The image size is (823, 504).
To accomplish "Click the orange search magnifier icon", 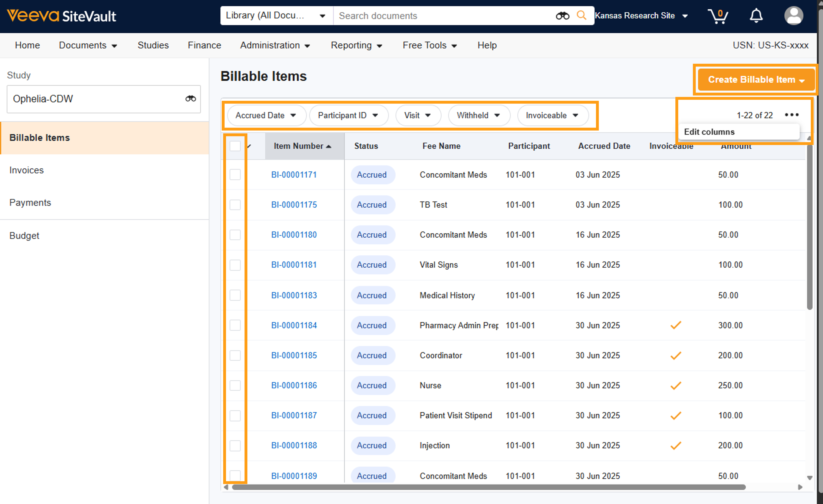I will (581, 15).
